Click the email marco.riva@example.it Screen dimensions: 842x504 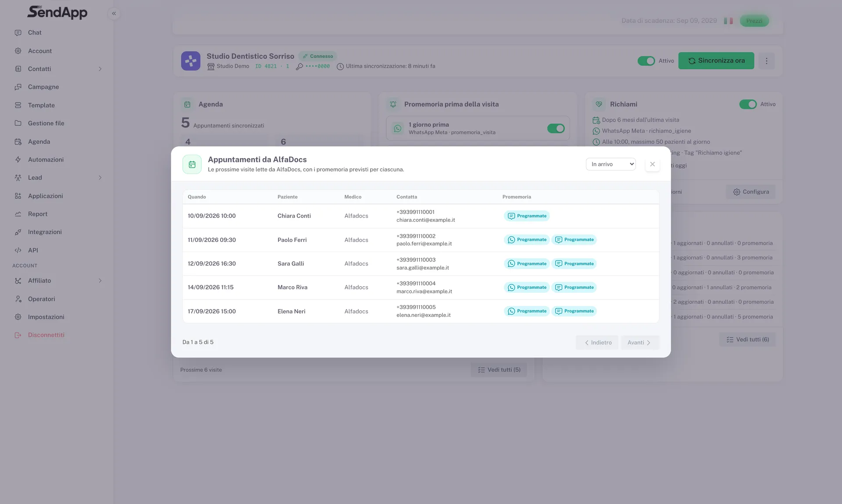coord(424,291)
